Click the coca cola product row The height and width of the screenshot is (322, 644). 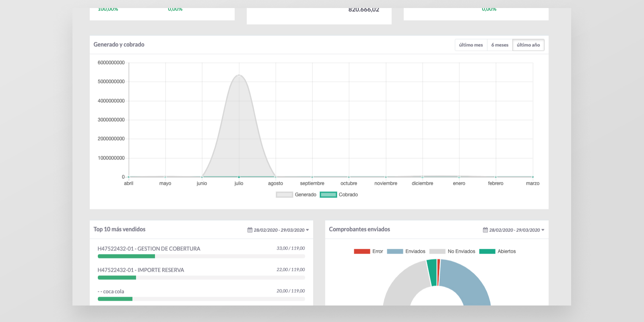tap(201, 295)
